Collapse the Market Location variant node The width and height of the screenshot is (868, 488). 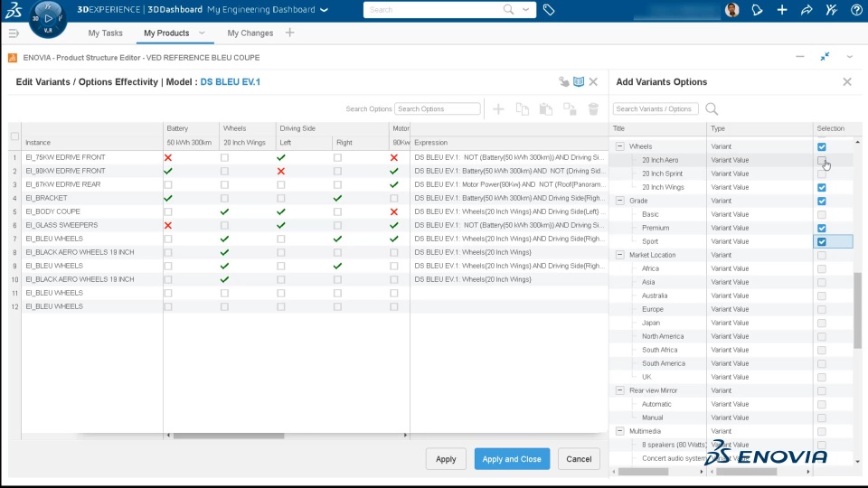coord(620,255)
